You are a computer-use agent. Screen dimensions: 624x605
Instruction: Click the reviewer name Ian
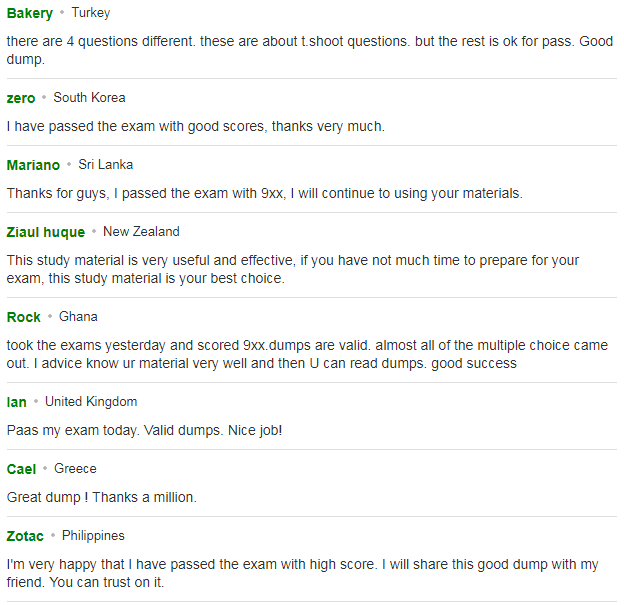click(x=16, y=402)
